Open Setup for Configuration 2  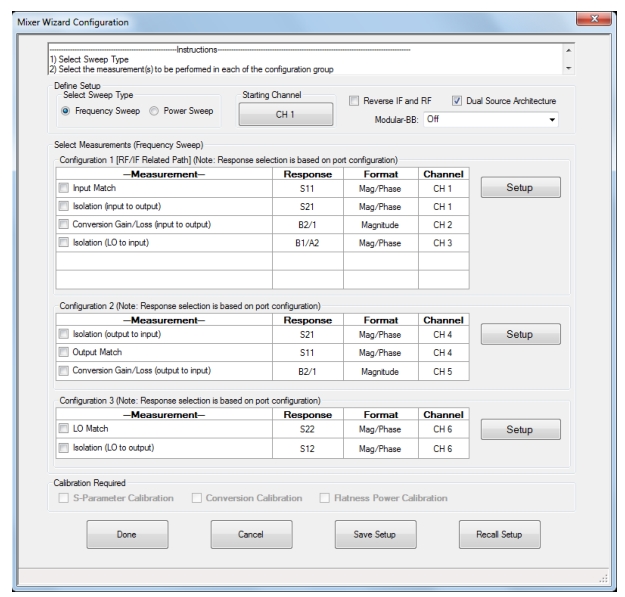pyautogui.click(x=520, y=335)
